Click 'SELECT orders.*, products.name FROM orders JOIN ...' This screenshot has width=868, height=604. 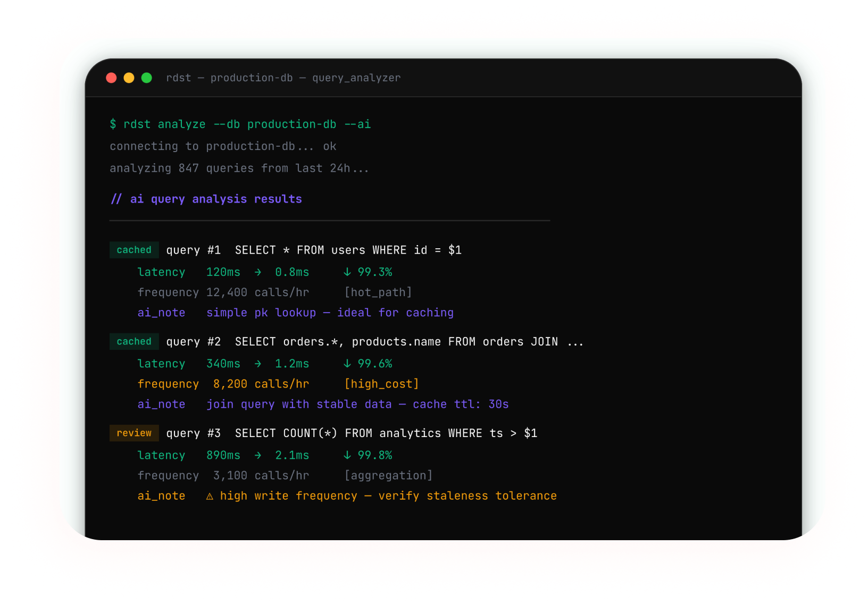pos(410,342)
